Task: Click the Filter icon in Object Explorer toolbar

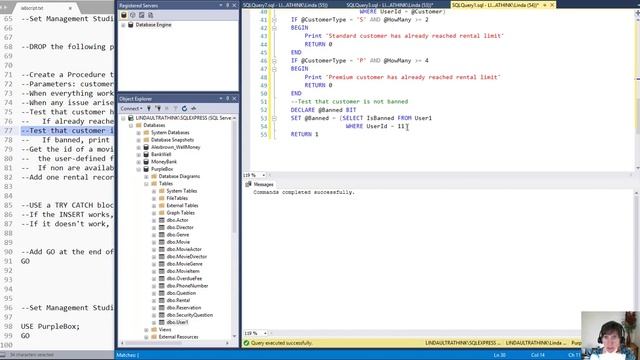Action: pos(175,109)
